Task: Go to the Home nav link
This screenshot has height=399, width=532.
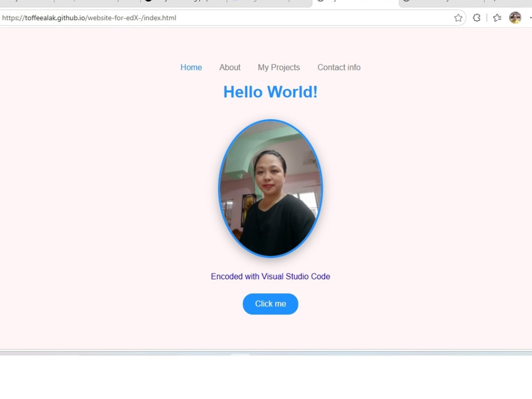Action: tap(191, 67)
